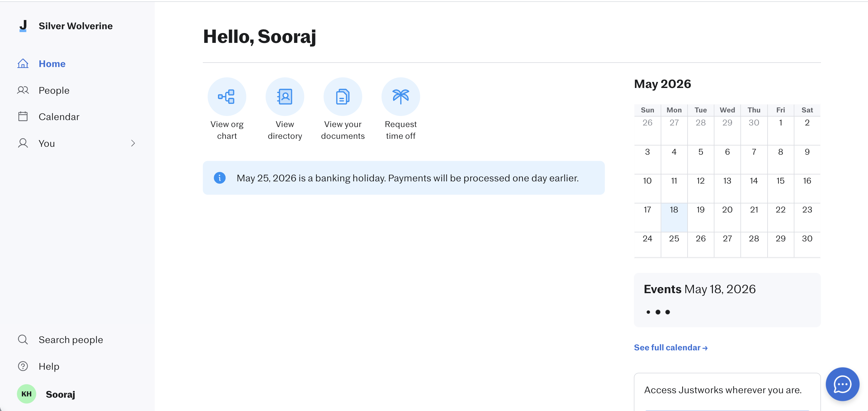The height and width of the screenshot is (411, 868).
Task: Expand the You menu chevron
Action: [x=133, y=144]
